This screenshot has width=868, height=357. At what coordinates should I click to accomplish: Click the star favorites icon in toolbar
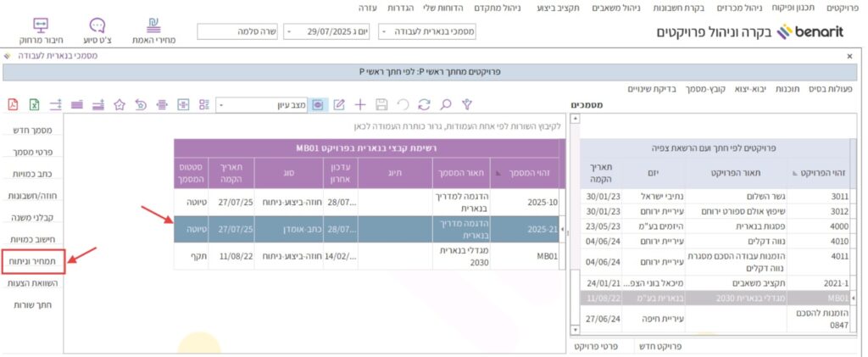pyautogui.click(x=120, y=104)
